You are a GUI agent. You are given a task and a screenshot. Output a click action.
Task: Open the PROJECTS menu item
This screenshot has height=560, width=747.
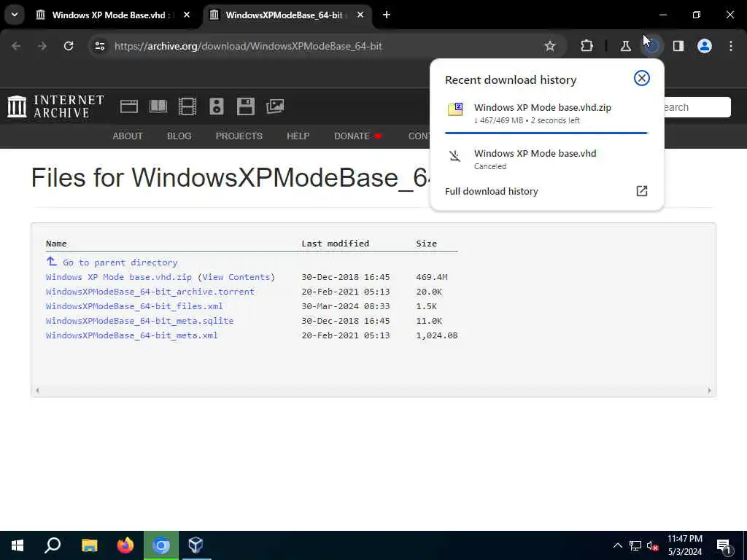(x=239, y=136)
